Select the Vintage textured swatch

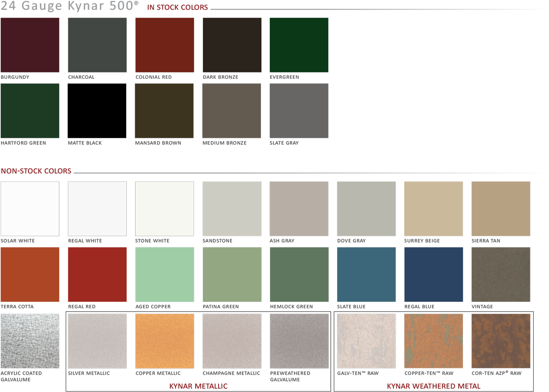point(501,275)
